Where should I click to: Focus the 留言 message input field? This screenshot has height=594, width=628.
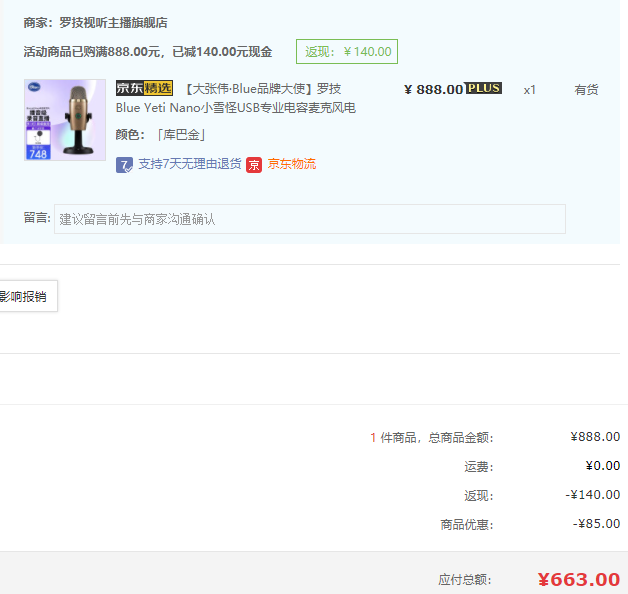[x=310, y=219]
